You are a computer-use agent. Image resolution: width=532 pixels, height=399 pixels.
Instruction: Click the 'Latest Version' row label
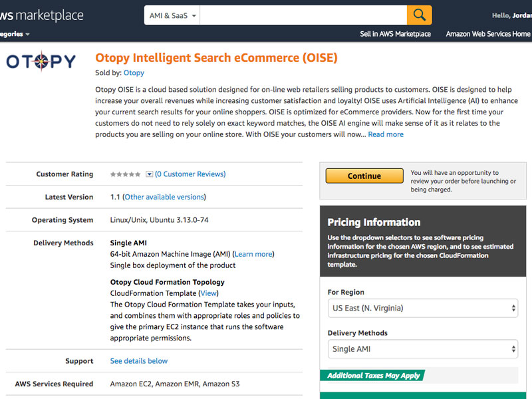point(69,197)
